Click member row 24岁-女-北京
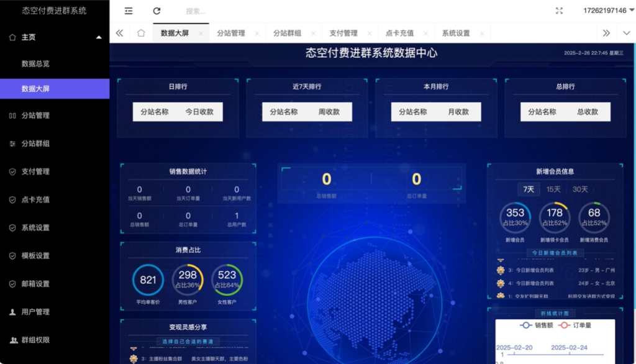 (556, 283)
